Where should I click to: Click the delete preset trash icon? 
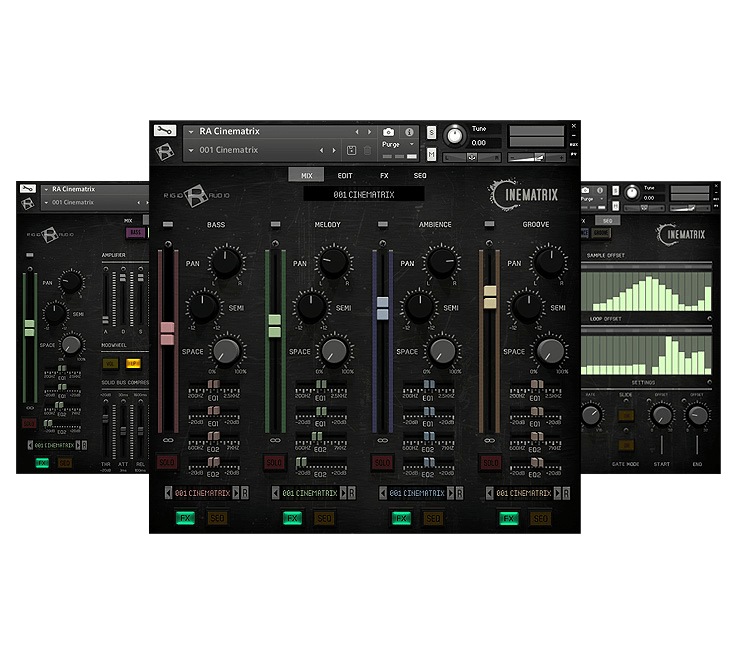[367, 150]
